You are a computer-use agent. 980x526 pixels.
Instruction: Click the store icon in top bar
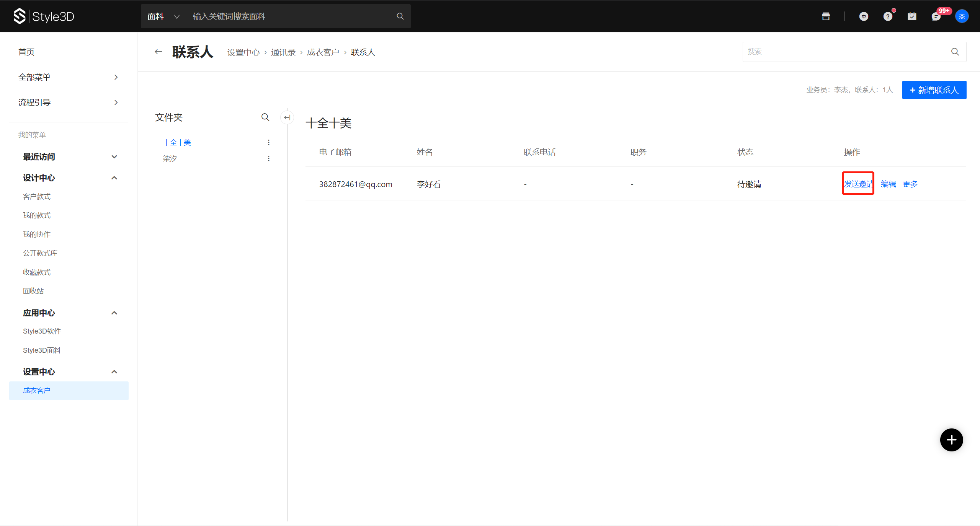click(826, 16)
